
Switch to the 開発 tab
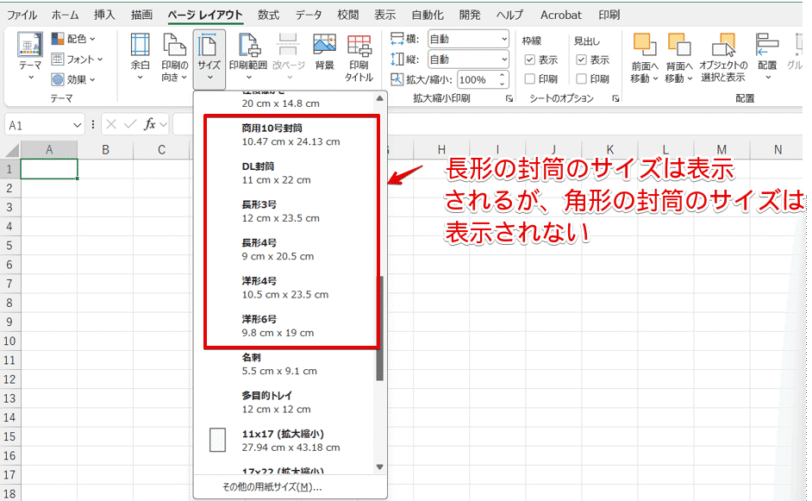470,15
